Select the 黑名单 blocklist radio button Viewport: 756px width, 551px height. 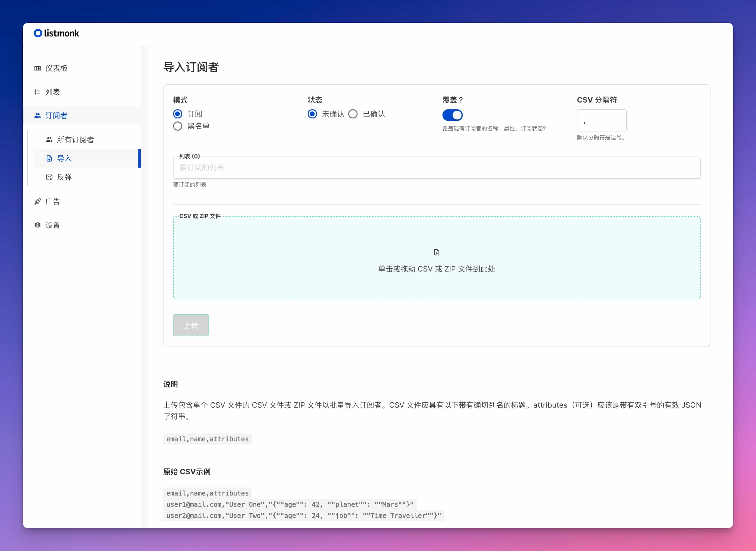(177, 126)
